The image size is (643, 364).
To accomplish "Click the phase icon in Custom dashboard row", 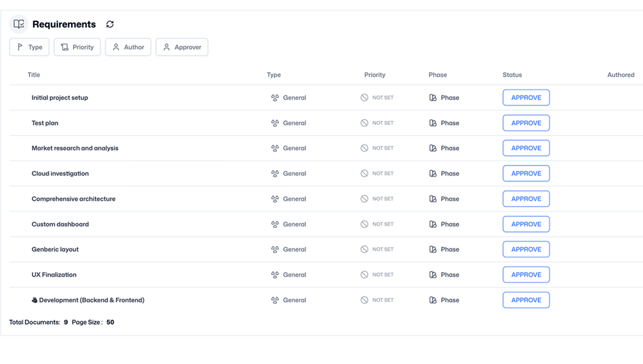I will (x=433, y=224).
